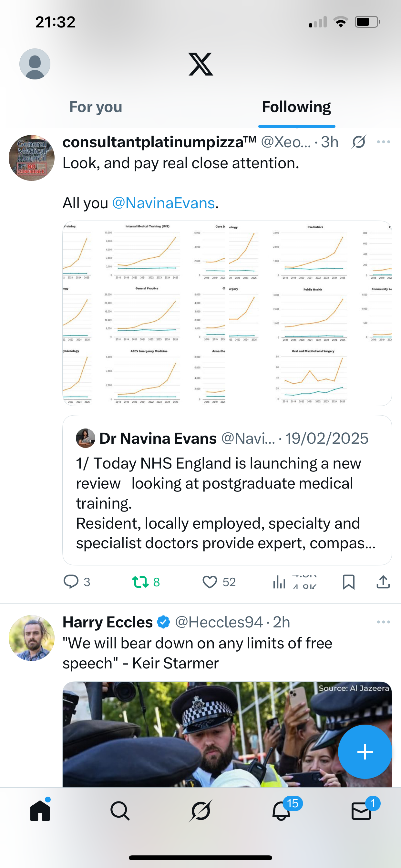Viewport: 401px width, 868px height.
Task: Open Notifications bell with 15 badge
Action: pos(281,811)
